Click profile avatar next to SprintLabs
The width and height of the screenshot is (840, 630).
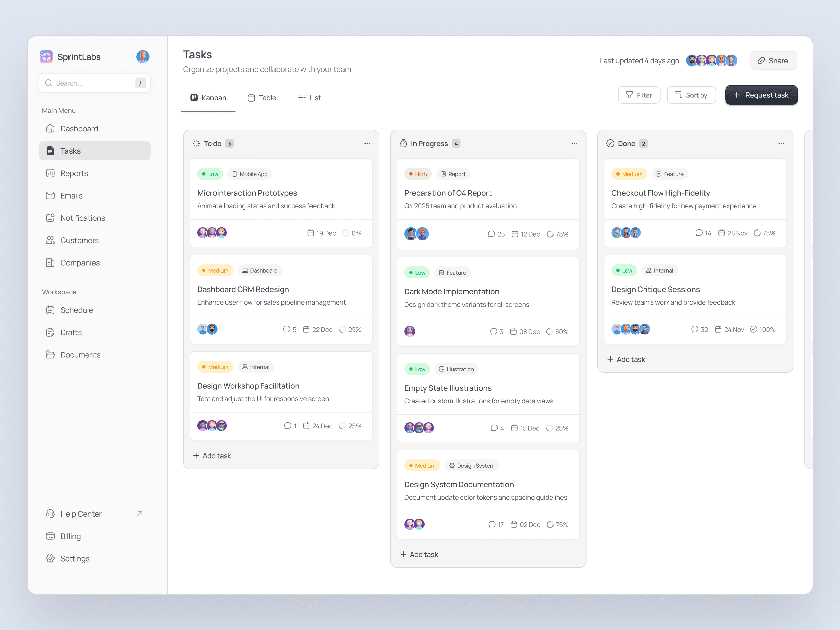143,57
